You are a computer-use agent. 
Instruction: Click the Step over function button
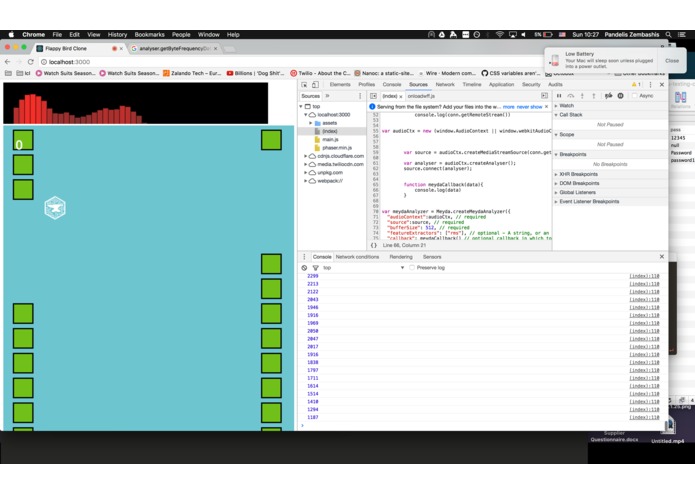click(570, 96)
